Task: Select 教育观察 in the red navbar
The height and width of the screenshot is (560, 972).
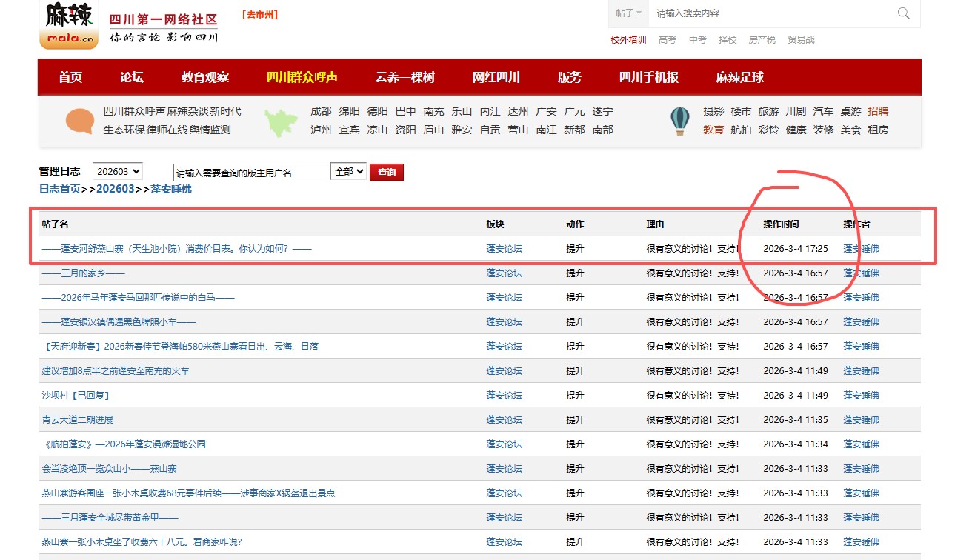Action: [x=204, y=77]
